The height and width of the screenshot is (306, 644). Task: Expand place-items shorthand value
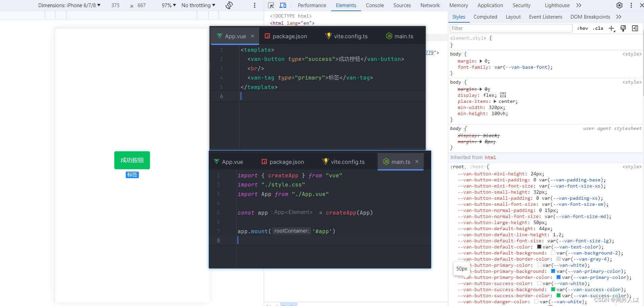[495, 102]
